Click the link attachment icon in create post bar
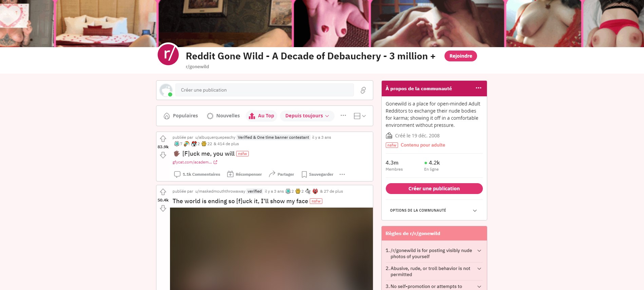The height and width of the screenshot is (290, 644). (x=363, y=90)
